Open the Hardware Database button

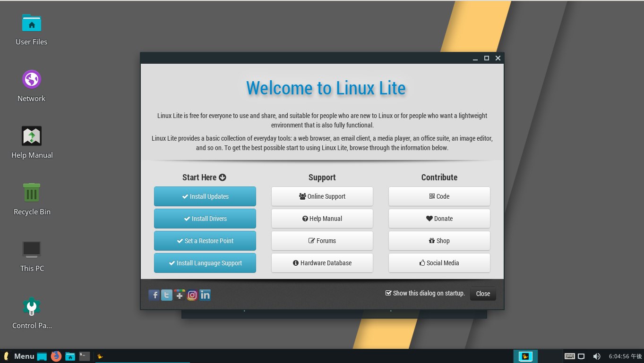click(x=322, y=263)
